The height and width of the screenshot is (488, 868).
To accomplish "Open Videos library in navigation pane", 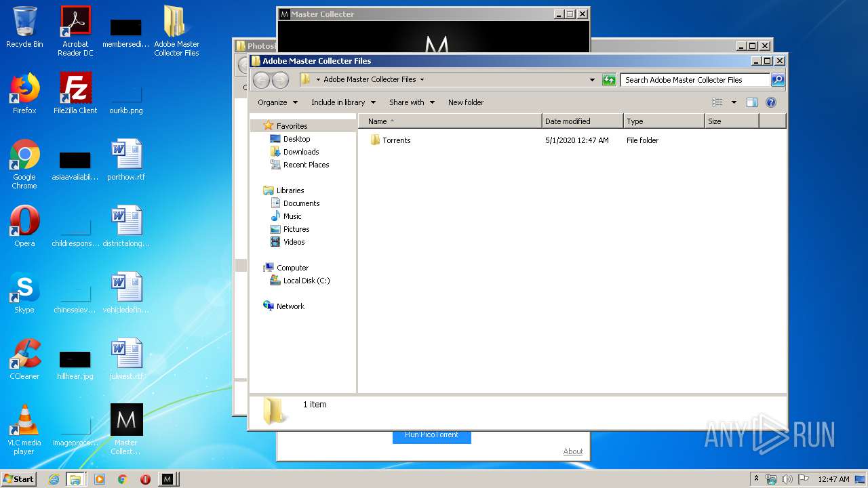I will 294,242.
